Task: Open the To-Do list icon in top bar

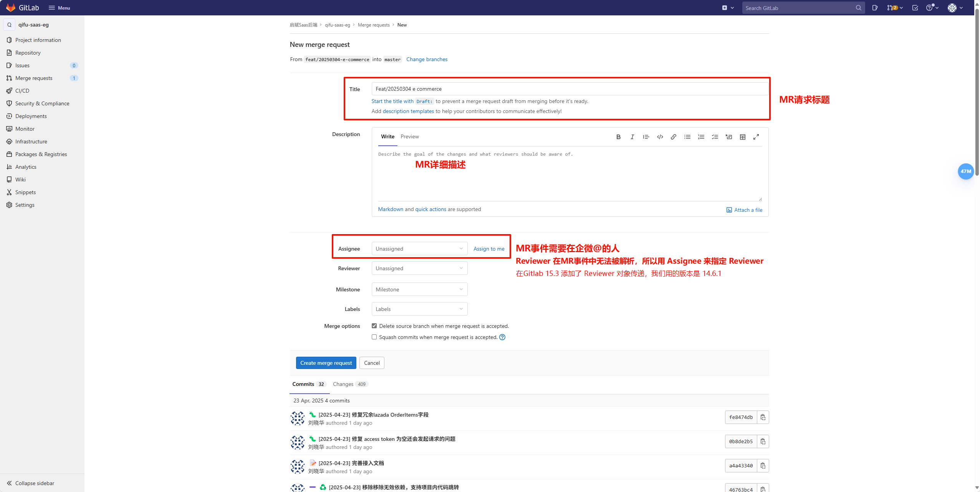Action: point(915,8)
